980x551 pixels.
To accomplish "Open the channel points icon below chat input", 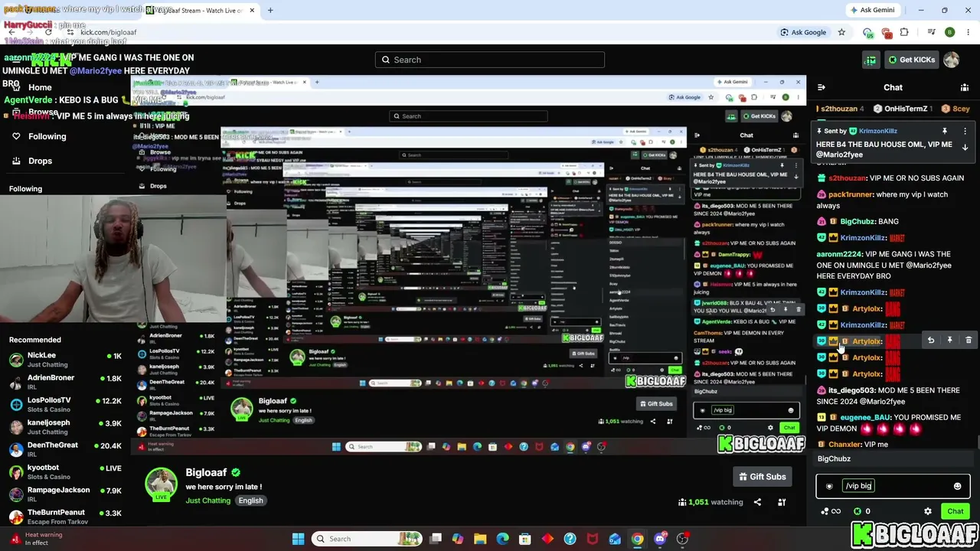I will (x=830, y=511).
